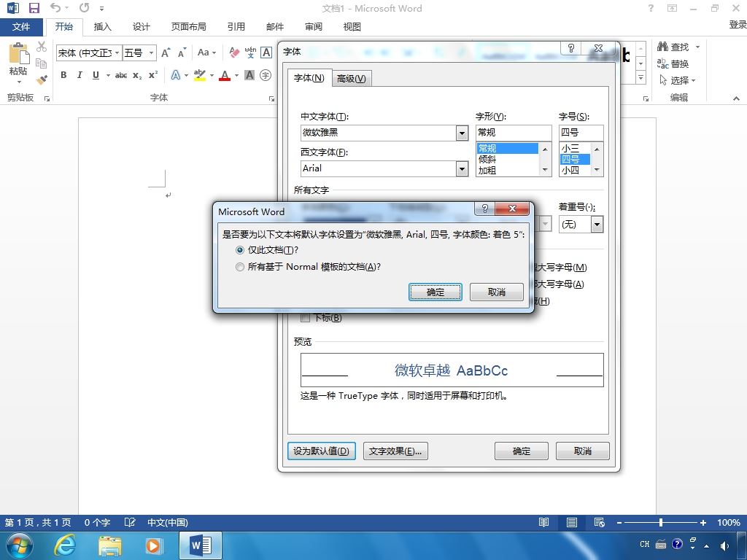Click 确定 at bottom of Font dialog

(521, 451)
